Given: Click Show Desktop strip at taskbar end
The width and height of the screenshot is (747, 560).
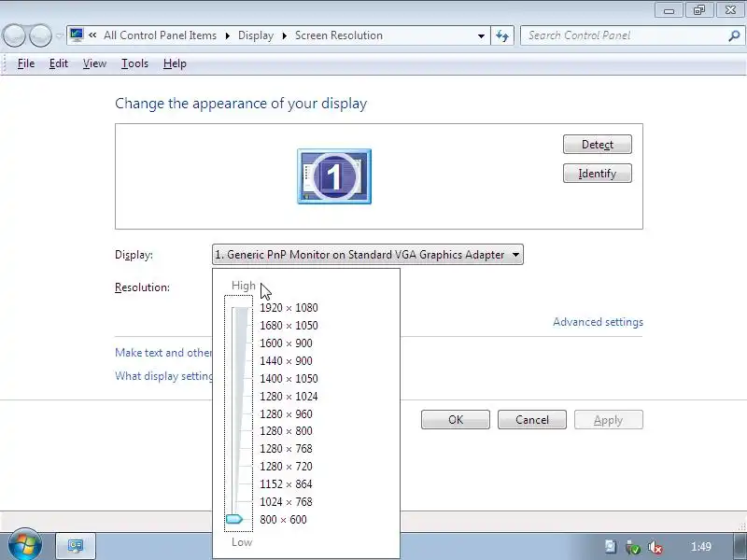Looking at the screenshot, I should (740, 546).
